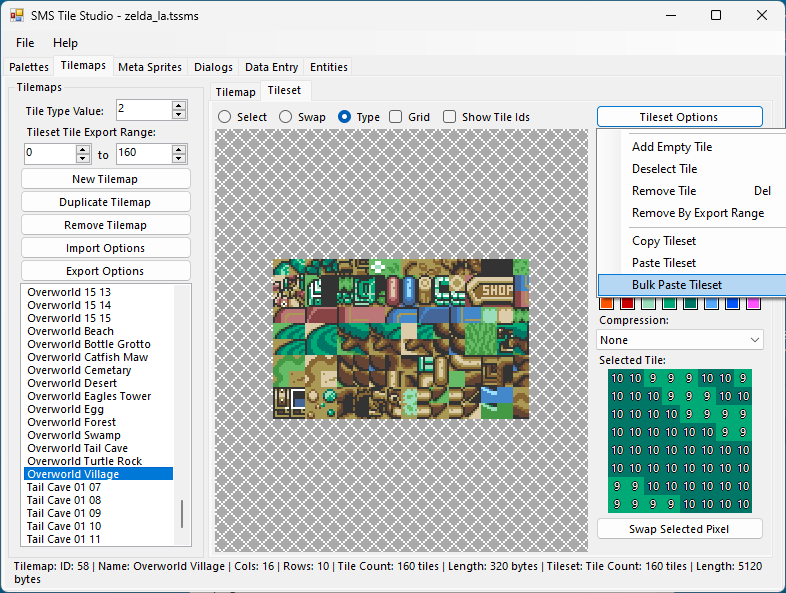Select Overworld Eagles Tower in the list
786x593 pixels.
98,397
